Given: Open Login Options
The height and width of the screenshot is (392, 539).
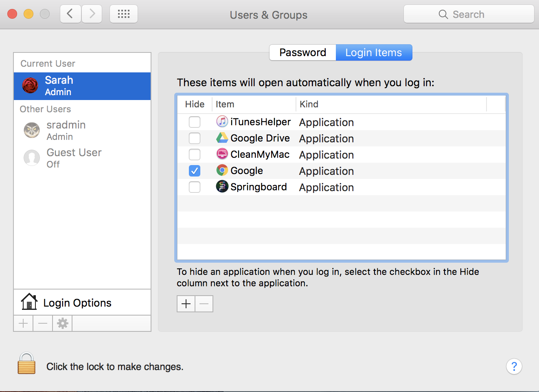Looking at the screenshot, I should pyautogui.click(x=77, y=303).
